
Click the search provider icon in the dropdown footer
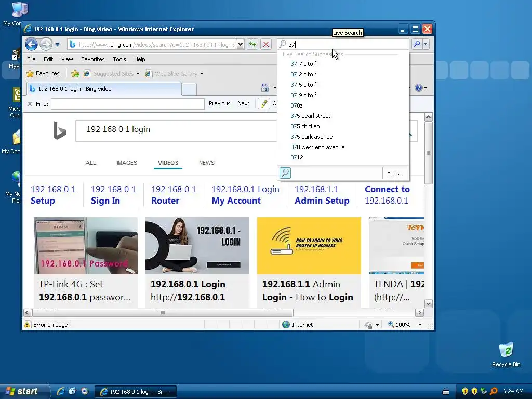pyautogui.click(x=285, y=173)
